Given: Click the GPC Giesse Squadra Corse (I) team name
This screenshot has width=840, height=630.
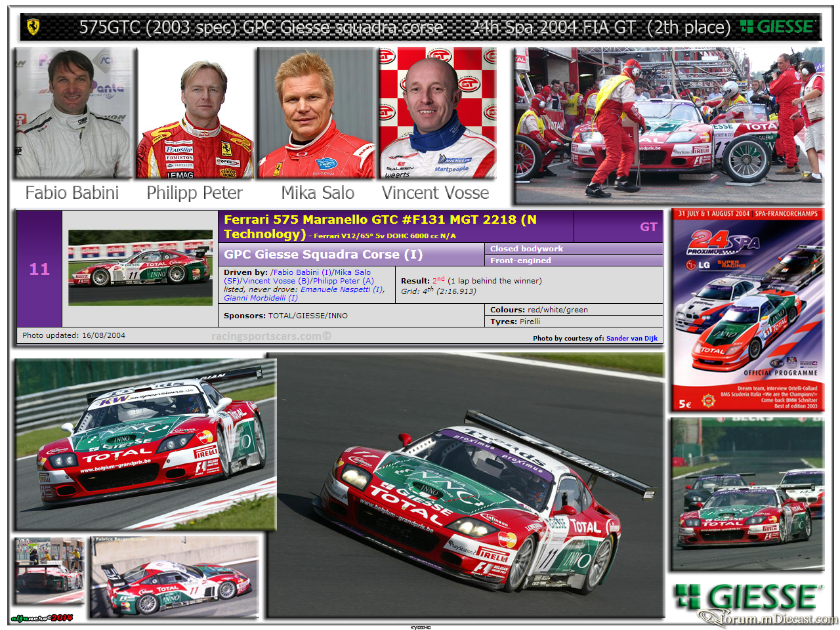Looking at the screenshot, I should tap(324, 255).
